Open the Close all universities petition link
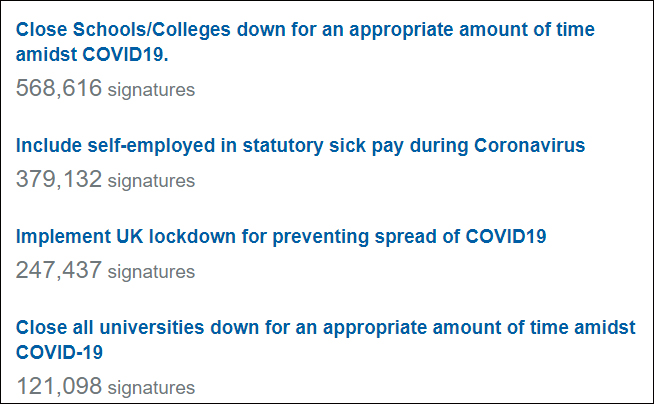Screen dimensions: 654x404 point(325,340)
